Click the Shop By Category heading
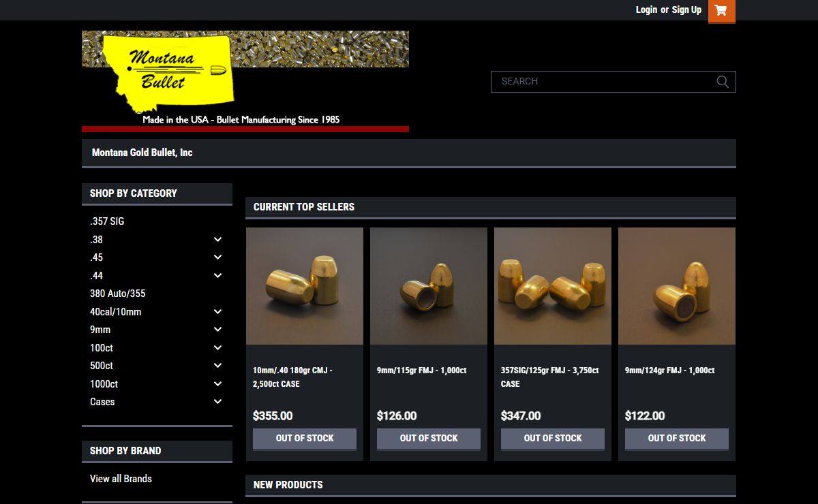 coord(134,193)
